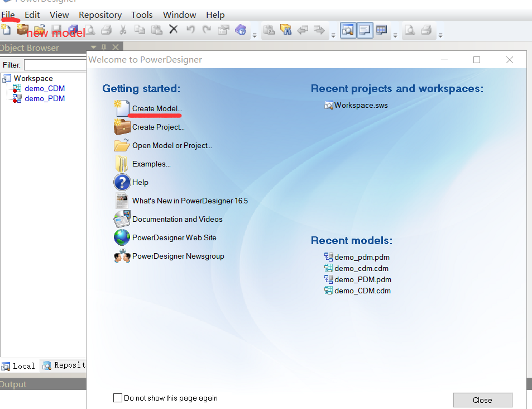
Task: Click the Paste clipboard toolbar icon
Action: click(156, 30)
